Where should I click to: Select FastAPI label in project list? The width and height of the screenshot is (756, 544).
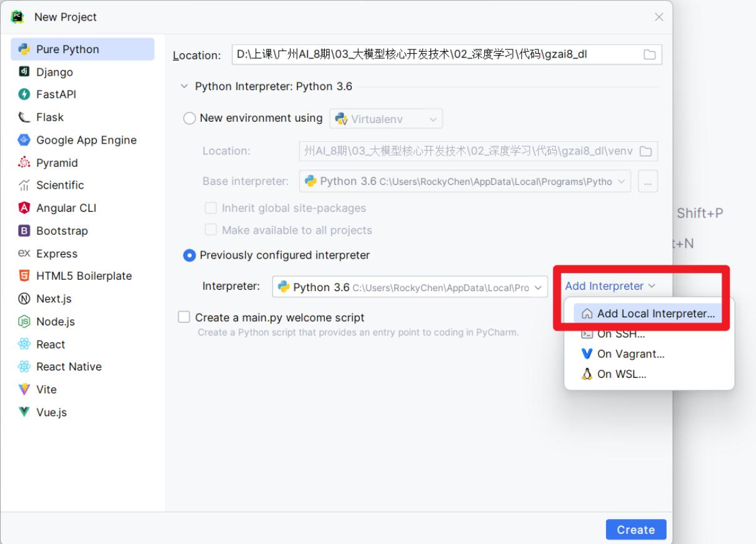(x=56, y=95)
